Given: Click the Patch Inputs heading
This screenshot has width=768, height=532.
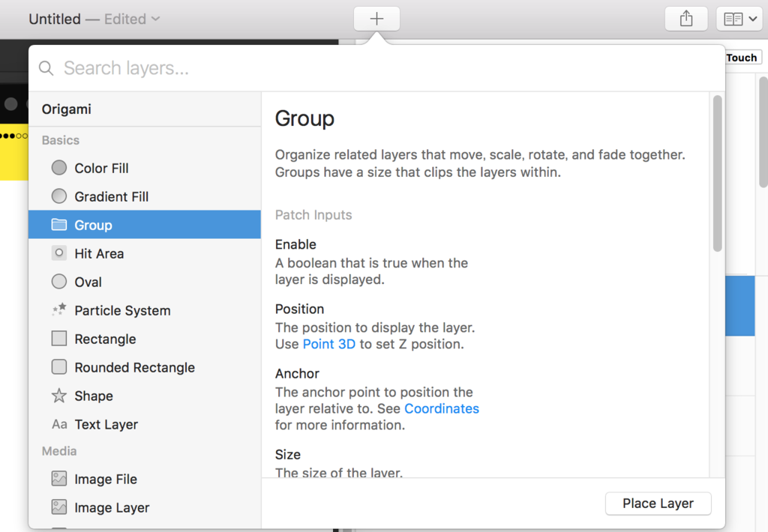Looking at the screenshot, I should (313, 215).
